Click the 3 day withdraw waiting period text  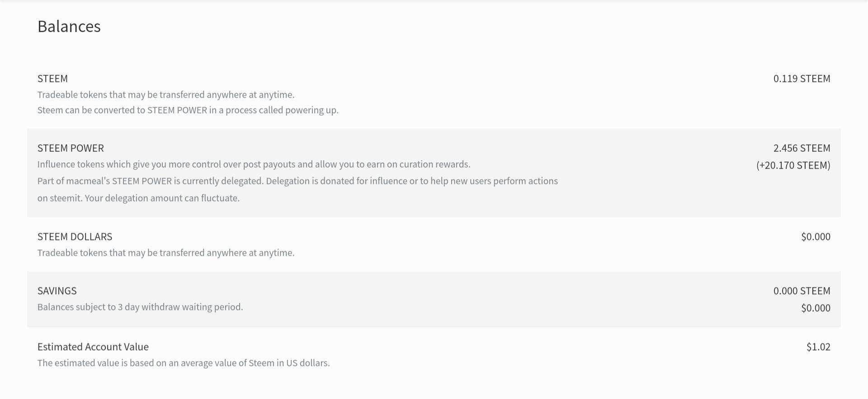tap(140, 307)
